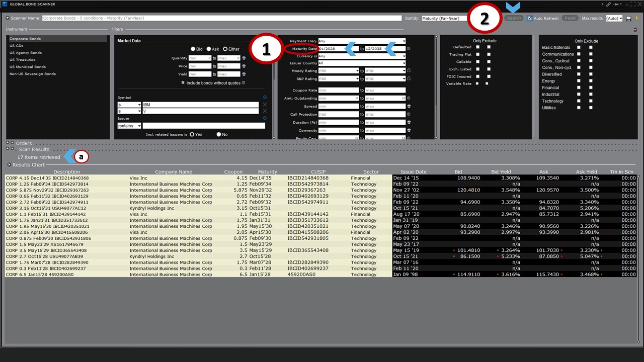Select US Treasuries in Instrument list
Image resolution: width=644 pixels, height=362 pixels.
(23, 60)
